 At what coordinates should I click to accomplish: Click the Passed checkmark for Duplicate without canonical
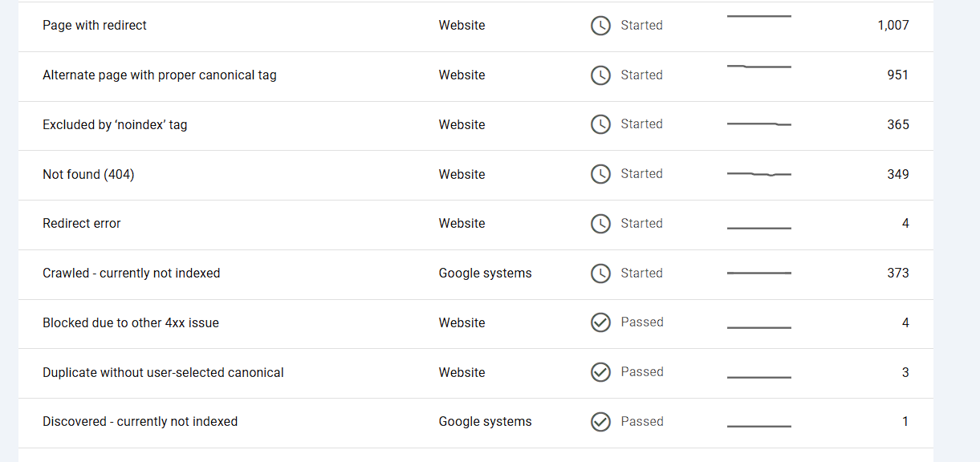(600, 372)
